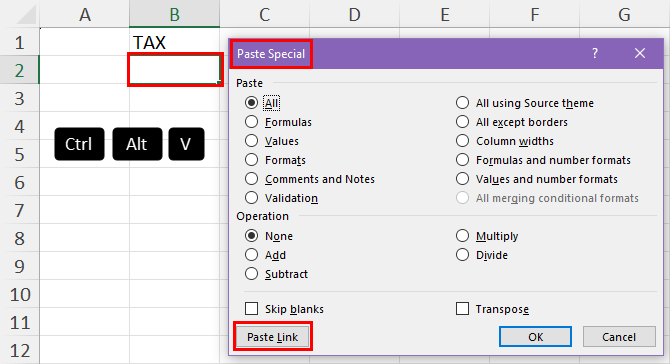Open dialog help question mark
The image size is (670, 364).
(595, 53)
